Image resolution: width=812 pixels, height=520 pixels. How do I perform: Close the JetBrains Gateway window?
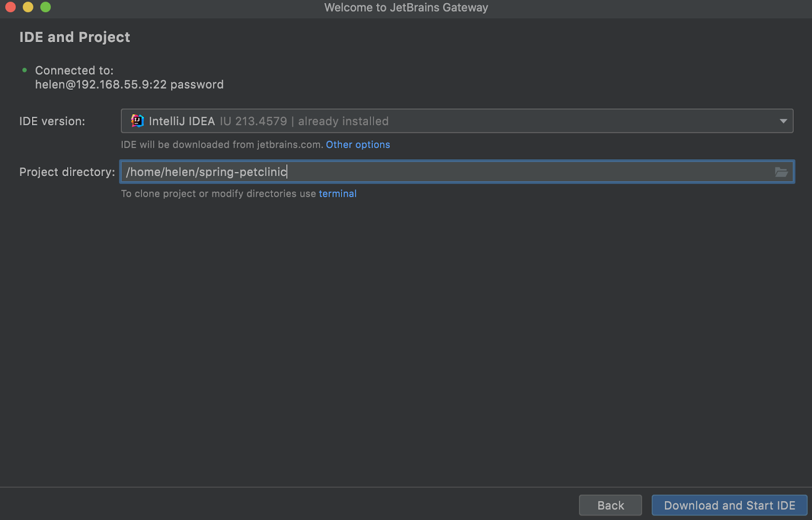pos(10,7)
